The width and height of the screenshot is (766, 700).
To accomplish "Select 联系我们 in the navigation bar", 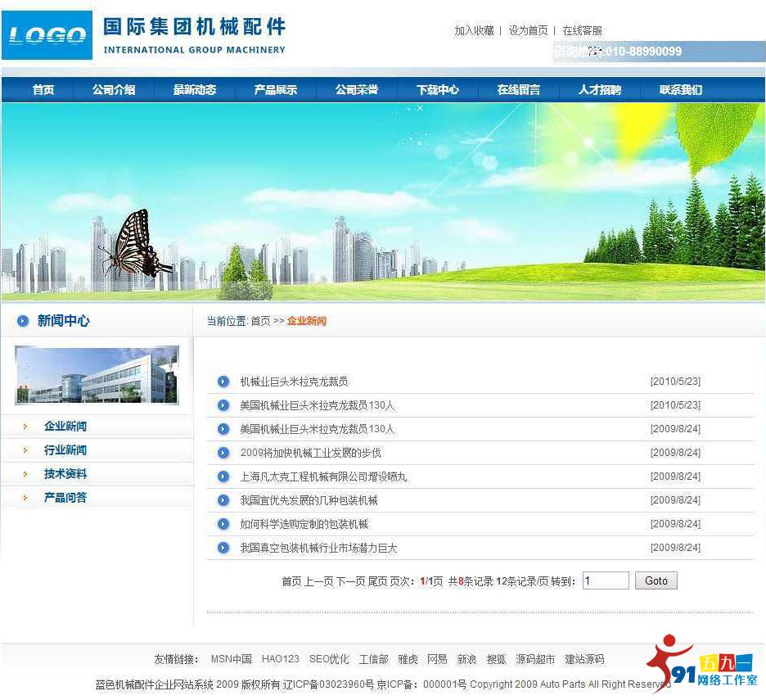I will 681,90.
